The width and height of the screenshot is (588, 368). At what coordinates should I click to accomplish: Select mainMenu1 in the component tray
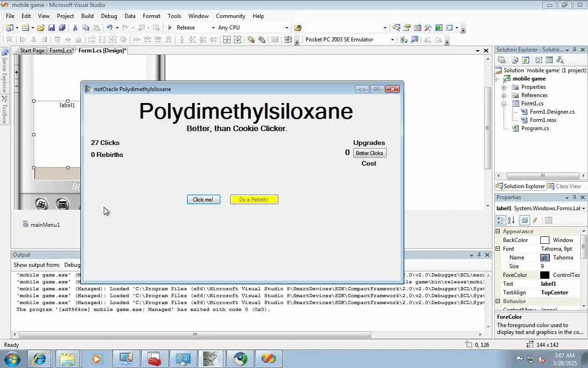(x=41, y=224)
